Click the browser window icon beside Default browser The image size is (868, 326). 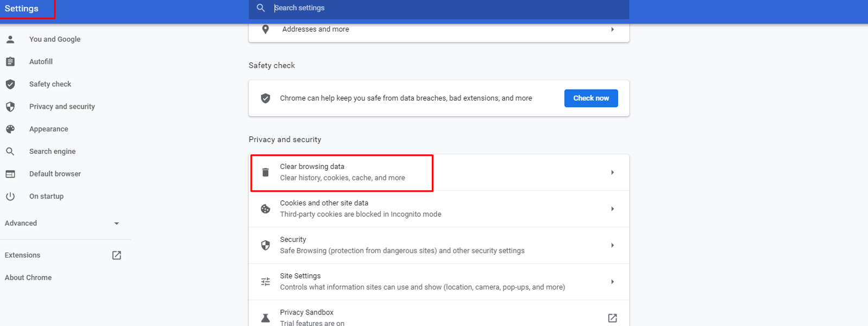coord(10,174)
